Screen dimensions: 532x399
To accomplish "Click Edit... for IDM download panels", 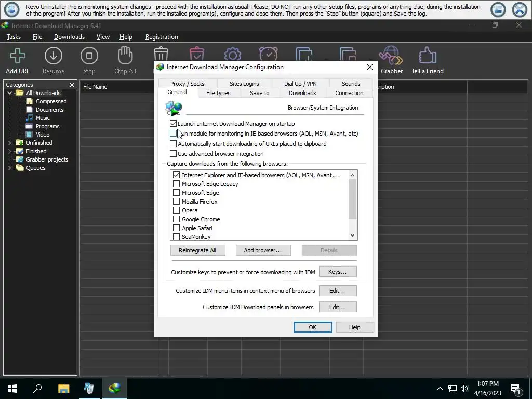I will pos(338,307).
